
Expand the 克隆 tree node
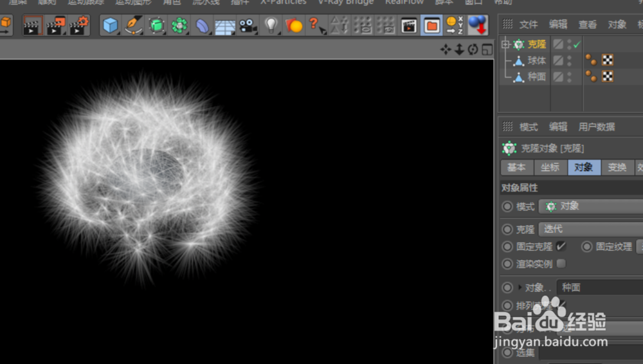point(505,44)
